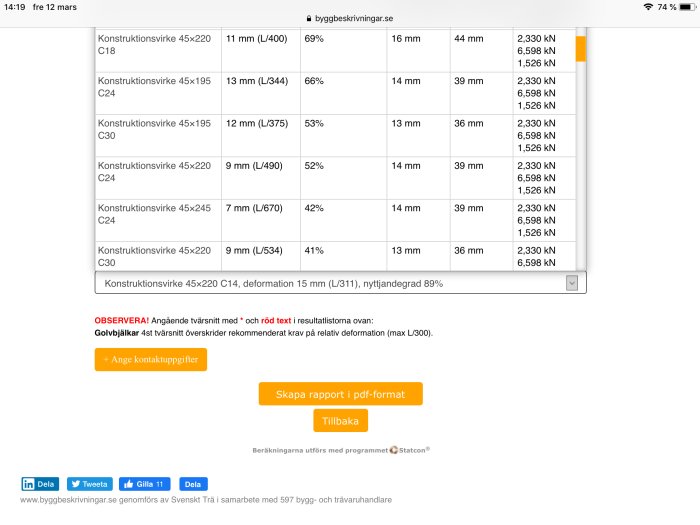700x525 pixels.
Task: Click Ange kontaktuppgifter button
Action: click(x=151, y=359)
